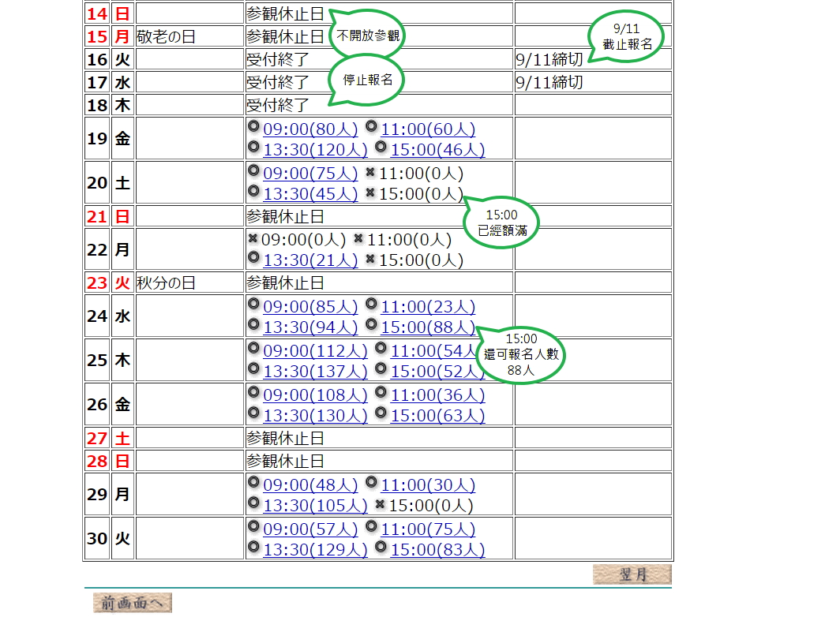Select the 13:30(21人) slot on the 22nd
The height and width of the screenshot is (617, 840).
[x=309, y=260]
